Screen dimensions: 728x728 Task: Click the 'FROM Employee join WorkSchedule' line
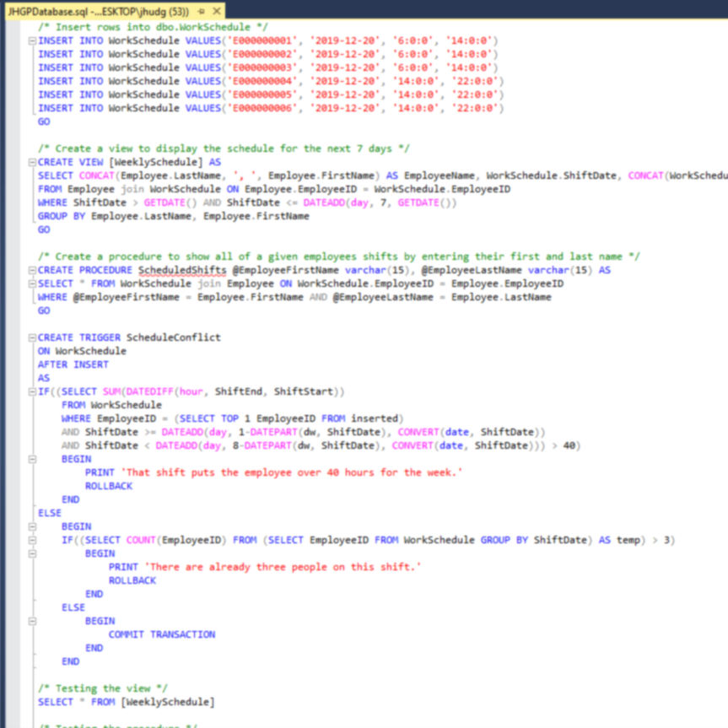(274, 189)
